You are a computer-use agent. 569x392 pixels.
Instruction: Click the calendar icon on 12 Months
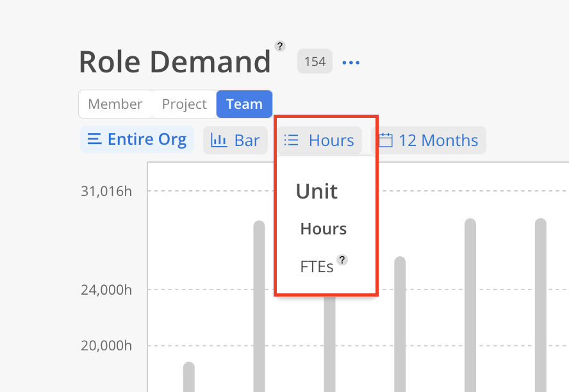tap(385, 140)
